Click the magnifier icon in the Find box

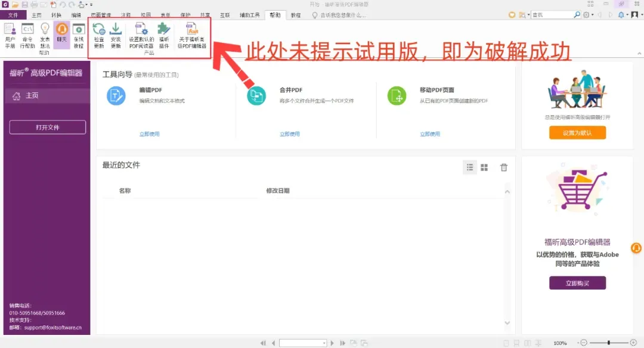pos(577,15)
